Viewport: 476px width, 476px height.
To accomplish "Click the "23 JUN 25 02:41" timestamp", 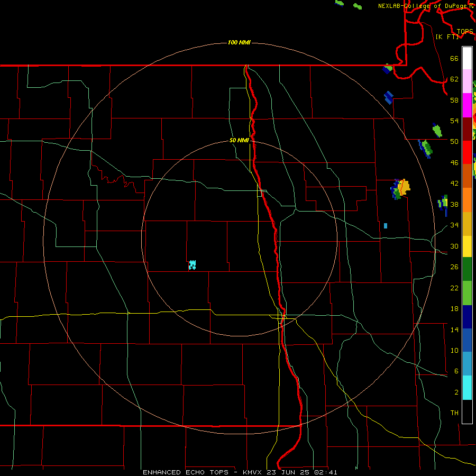I will click(x=302, y=472).
